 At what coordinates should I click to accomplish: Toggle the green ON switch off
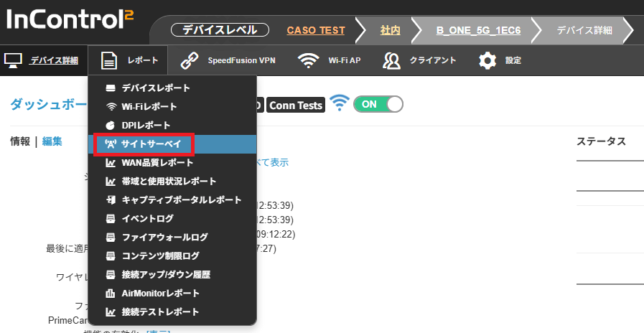[378, 104]
